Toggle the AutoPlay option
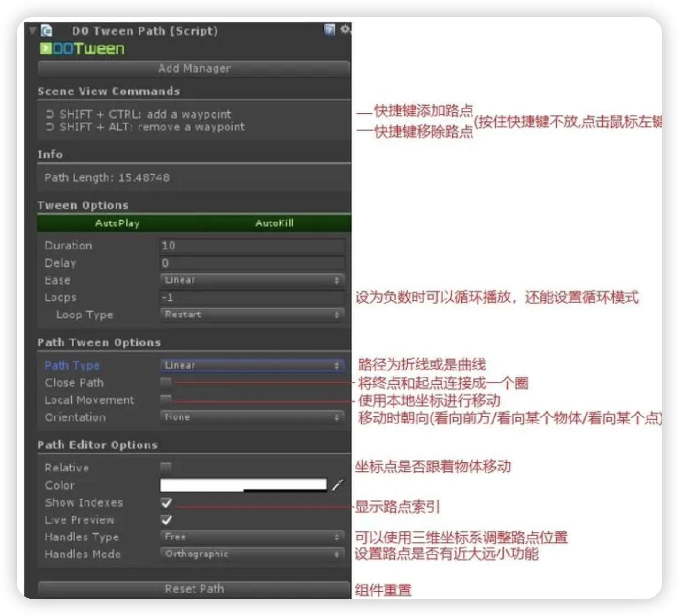The height and width of the screenshot is (616, 679). click(x=117, y=223)
